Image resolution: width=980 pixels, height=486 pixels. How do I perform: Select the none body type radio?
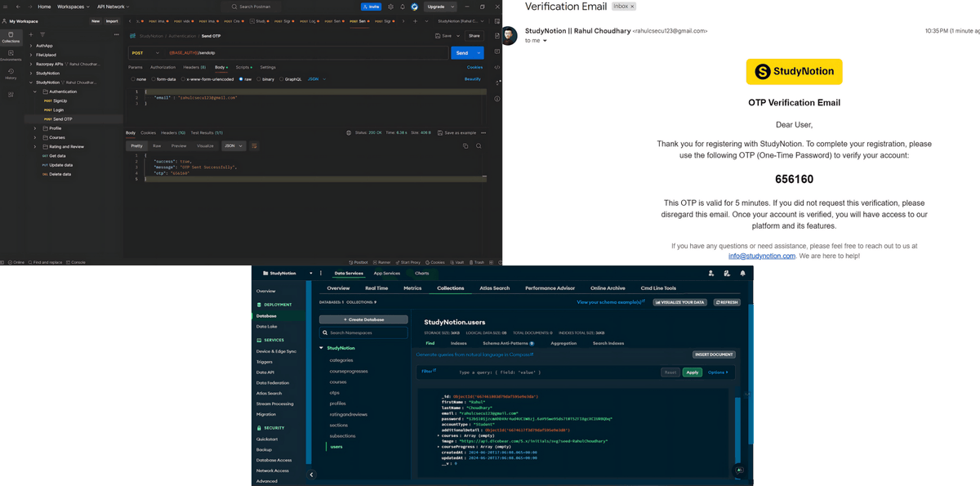pos(133,79)
